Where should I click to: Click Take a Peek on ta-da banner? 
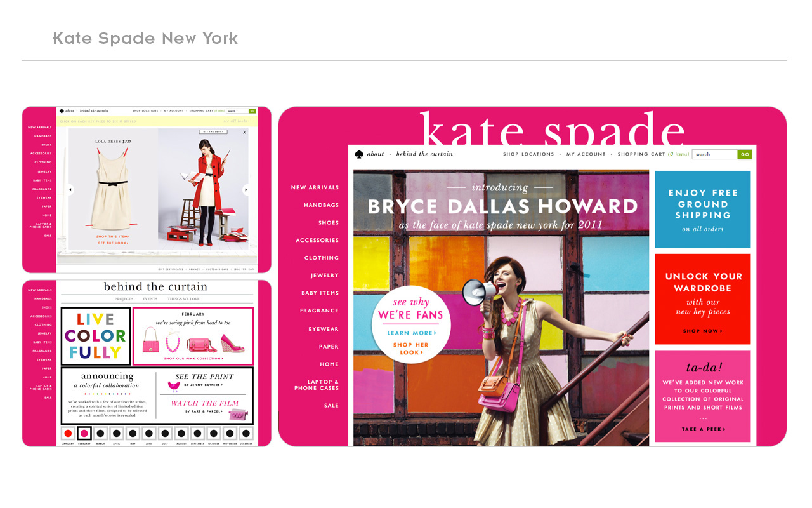(703, 429)
